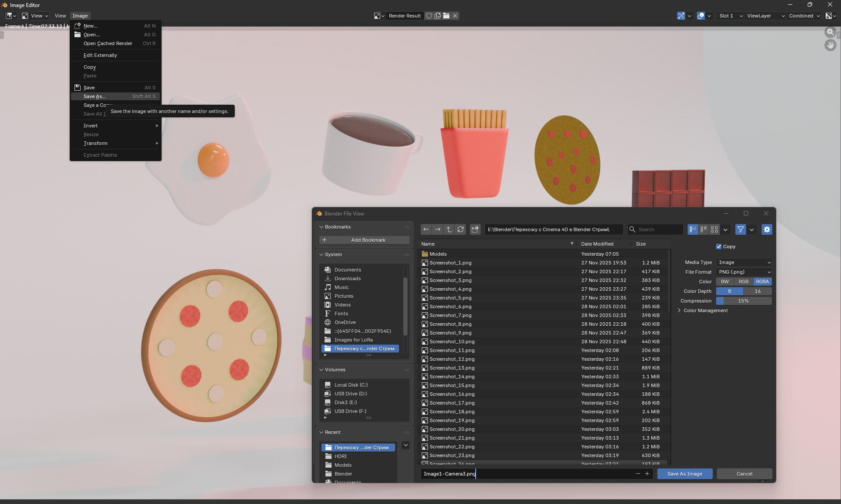Navigate back to previous folder
The width and height of the screenshot is (841, 504).
(426, 229)
